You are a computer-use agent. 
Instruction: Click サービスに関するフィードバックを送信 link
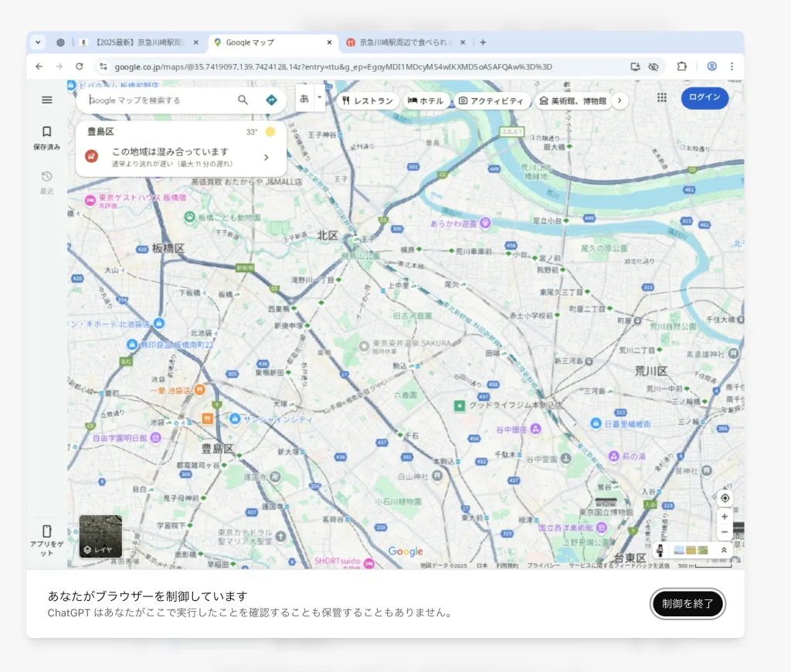pos(619,565)
